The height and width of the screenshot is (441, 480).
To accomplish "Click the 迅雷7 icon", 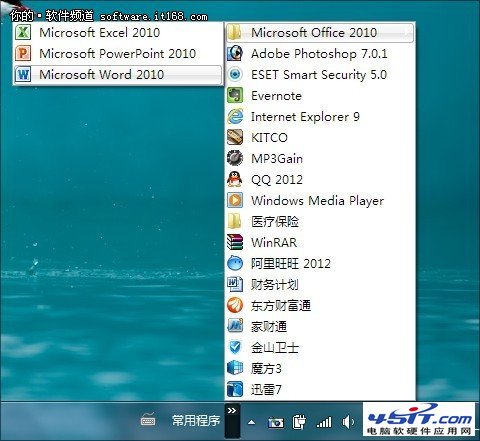I will pyautogui.click(x=235, y=389).
